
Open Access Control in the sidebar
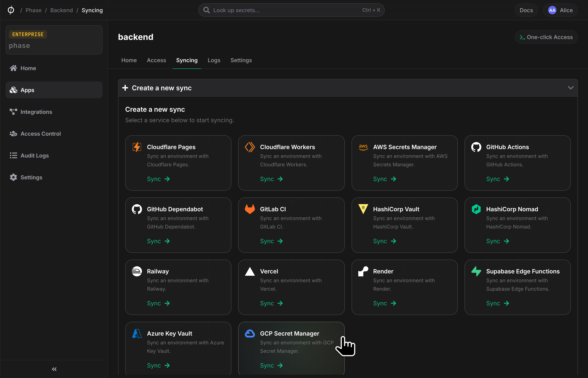pyautogui.click(x=54, y=134)
